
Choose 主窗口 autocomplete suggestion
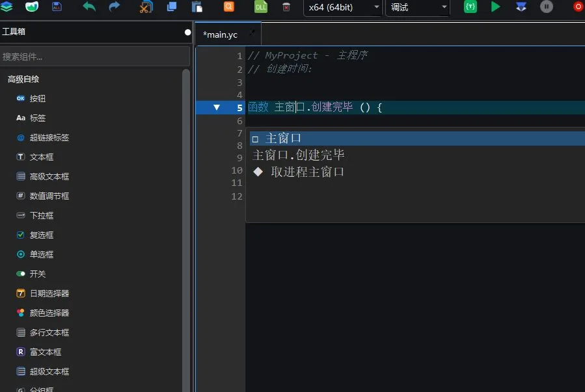(417, 138)
